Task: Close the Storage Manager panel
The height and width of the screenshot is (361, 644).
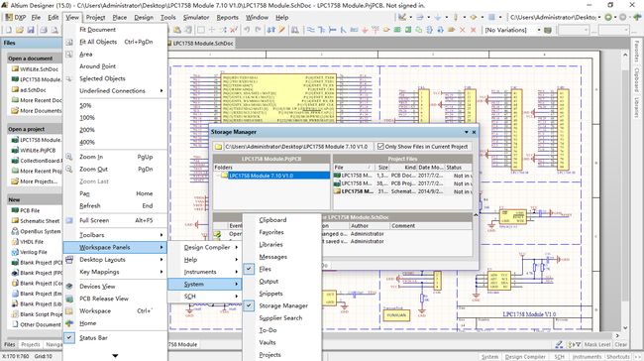Action: click(474, 132)
